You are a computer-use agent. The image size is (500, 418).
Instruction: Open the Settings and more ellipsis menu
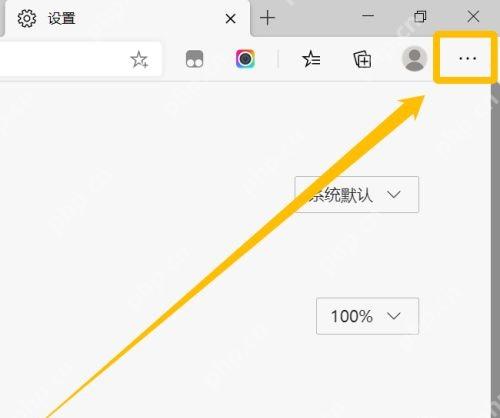467,59
